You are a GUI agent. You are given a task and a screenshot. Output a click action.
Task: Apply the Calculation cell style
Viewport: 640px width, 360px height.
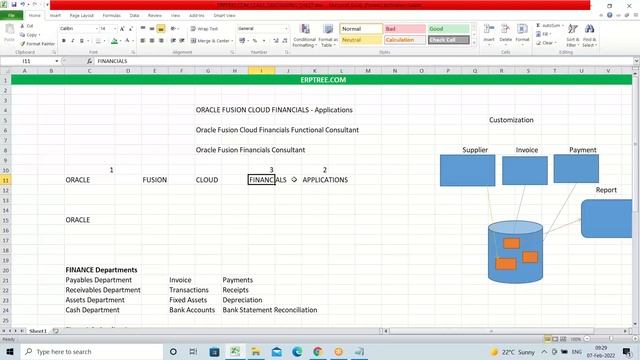click(x=404, y=40)
